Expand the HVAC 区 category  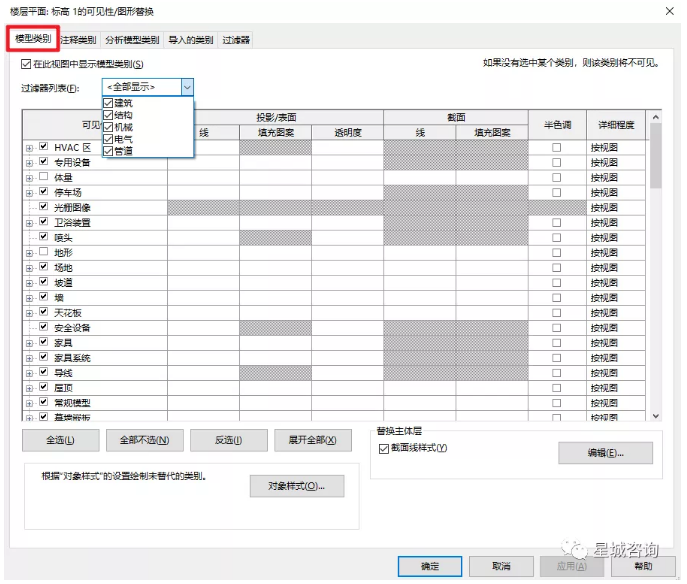point(29,148)
